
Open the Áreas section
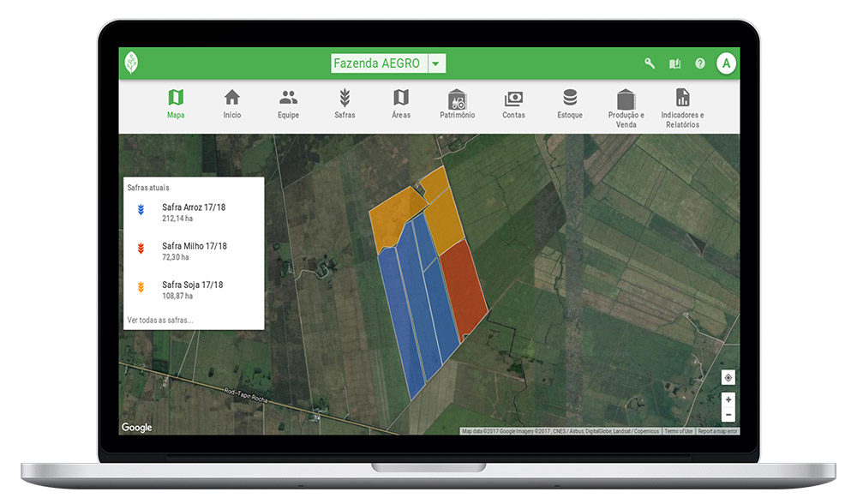401,104
